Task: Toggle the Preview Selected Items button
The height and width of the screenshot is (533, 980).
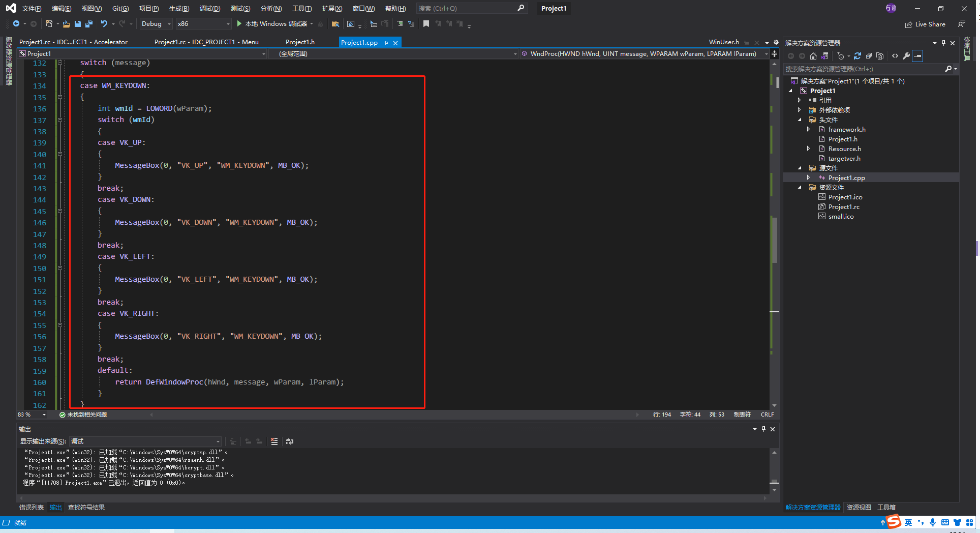Action: [x=918, y=56]
